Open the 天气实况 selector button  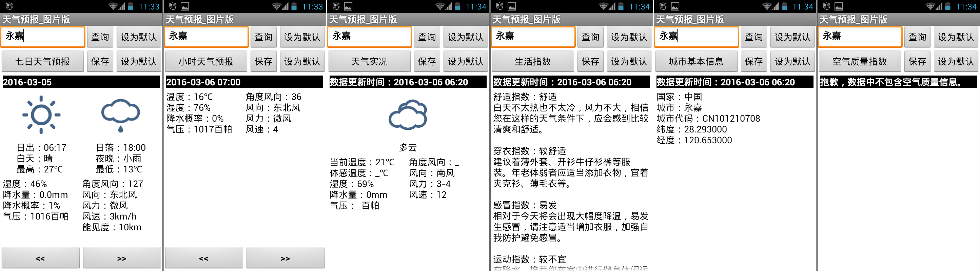pyautogui.click(x=369, y=61)
